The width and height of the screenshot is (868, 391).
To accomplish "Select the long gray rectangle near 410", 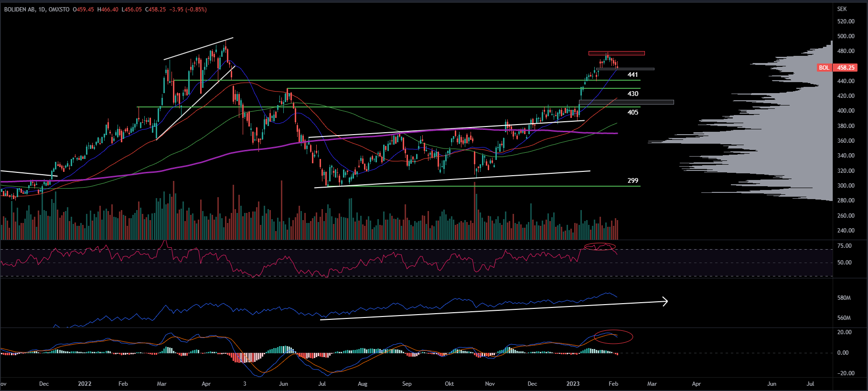I will point(626,102).
